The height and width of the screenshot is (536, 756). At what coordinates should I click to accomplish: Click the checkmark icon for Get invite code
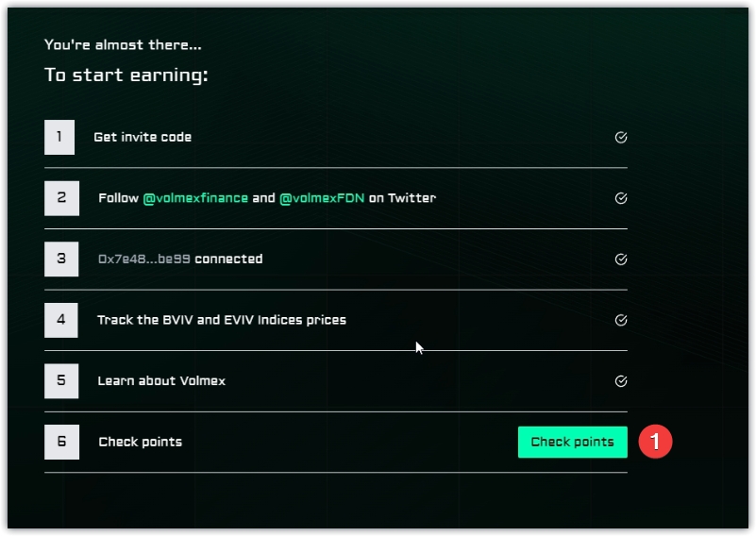click(621, 137)
